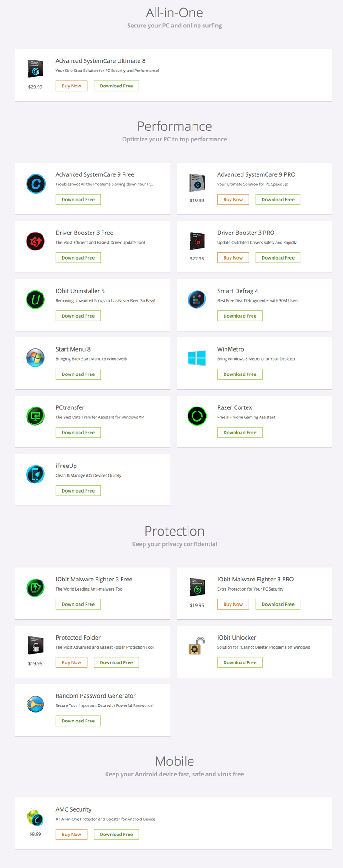Click the Smart Defrag 4 icon
The height and width of the screenshot is (868, 343).
(x=197, y=300)
